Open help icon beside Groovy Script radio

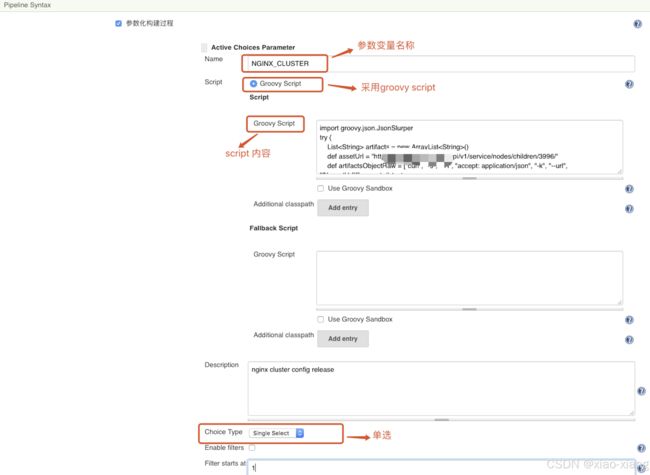[x=629, y=84]
